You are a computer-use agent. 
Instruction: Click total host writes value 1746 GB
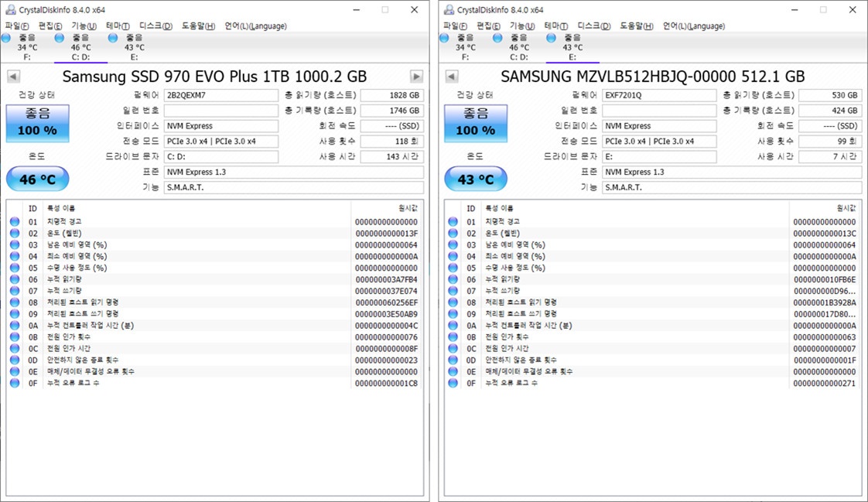tap(392, 111)
